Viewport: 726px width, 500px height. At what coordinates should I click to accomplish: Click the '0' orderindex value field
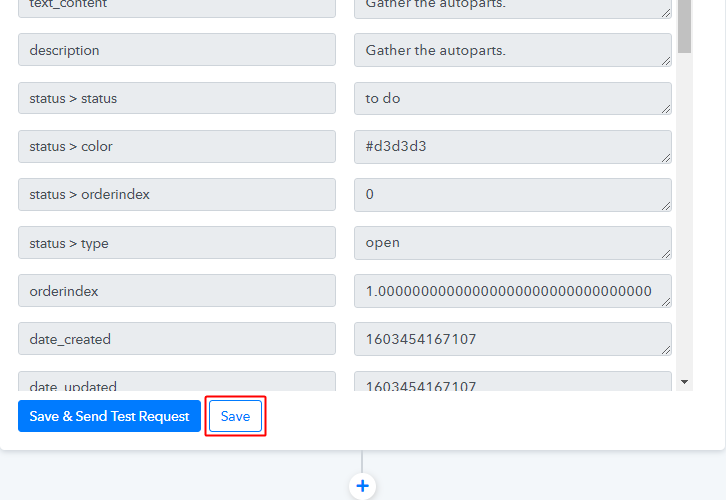[x=513, y=195]
